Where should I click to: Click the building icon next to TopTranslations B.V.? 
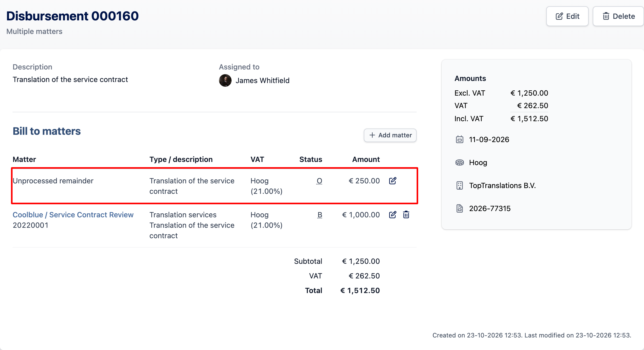click(459, 185)
